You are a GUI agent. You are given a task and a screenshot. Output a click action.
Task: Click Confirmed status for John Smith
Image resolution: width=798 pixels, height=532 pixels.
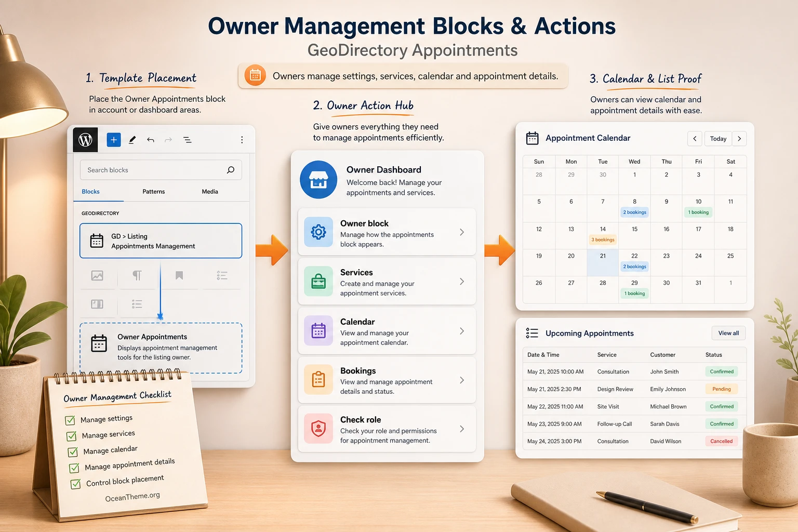coord(722,371)
